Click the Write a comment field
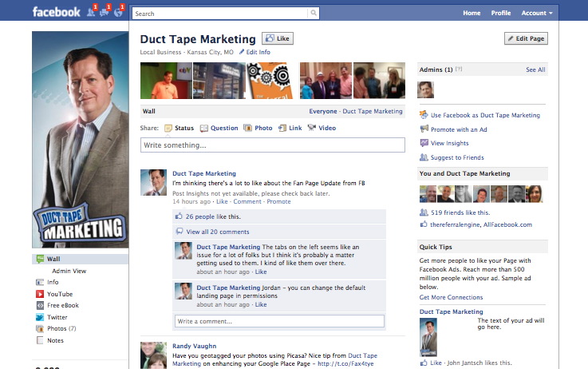The width and height of the screenshot is (588, 369). click(x=279, y=321)
